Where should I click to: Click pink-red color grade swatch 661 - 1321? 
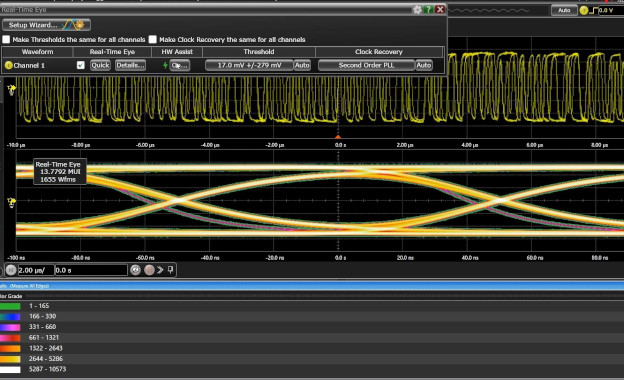(10, 338)
